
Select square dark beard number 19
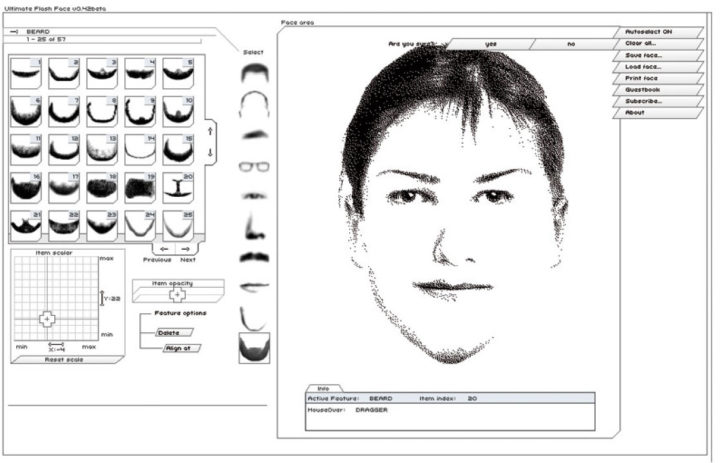click(140, 187)
